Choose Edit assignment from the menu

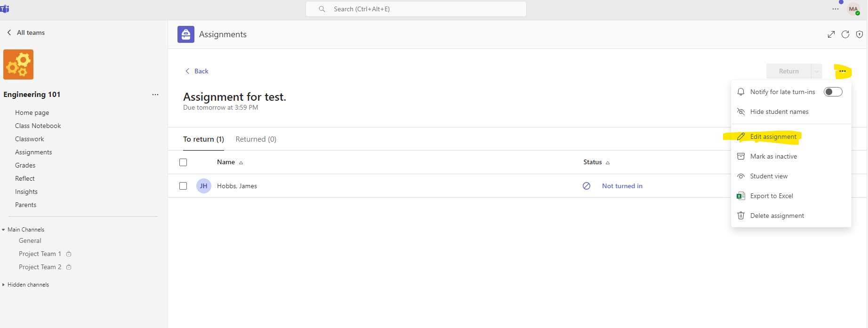791,136
